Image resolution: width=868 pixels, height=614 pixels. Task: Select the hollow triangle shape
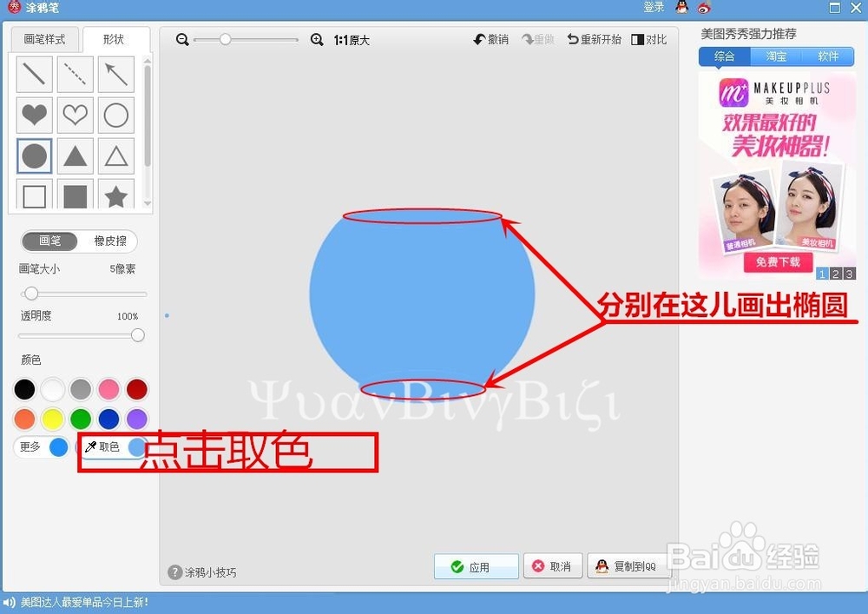click(x=115, y=155)
